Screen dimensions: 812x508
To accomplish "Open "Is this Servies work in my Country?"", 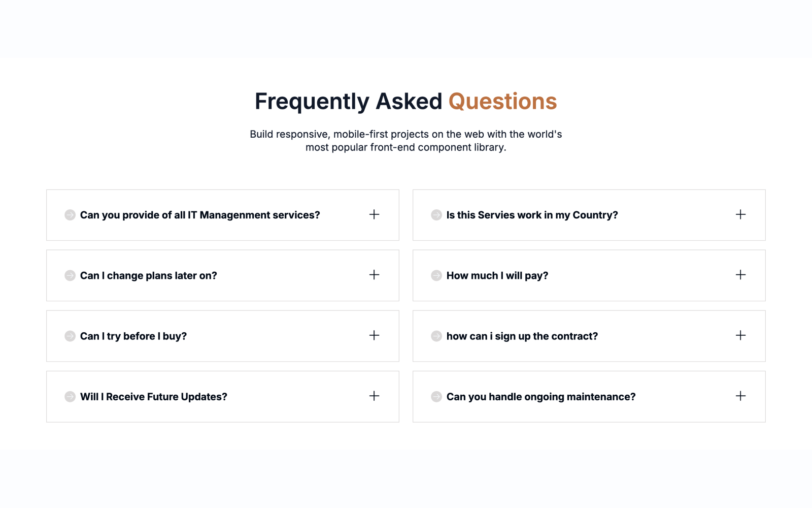I will pos(532,215).
